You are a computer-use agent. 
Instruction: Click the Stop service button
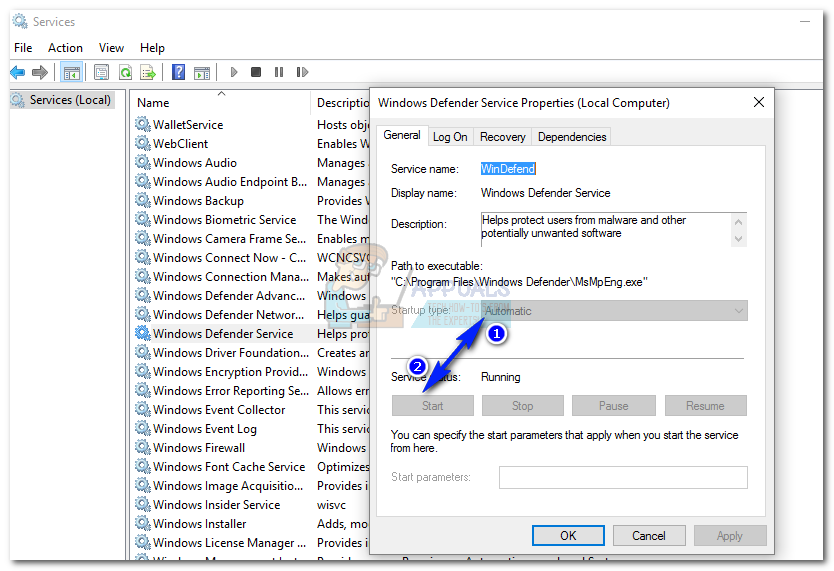[522, 406]
